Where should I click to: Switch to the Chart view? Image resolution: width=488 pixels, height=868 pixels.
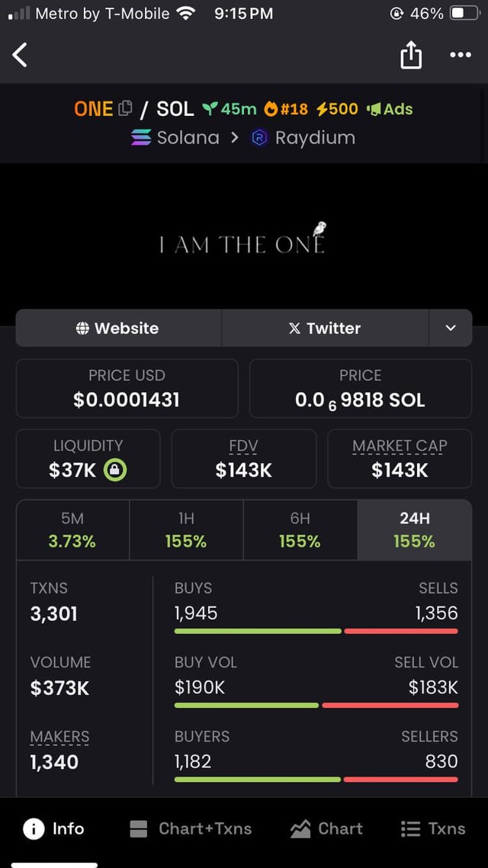(x=326, y=829)
